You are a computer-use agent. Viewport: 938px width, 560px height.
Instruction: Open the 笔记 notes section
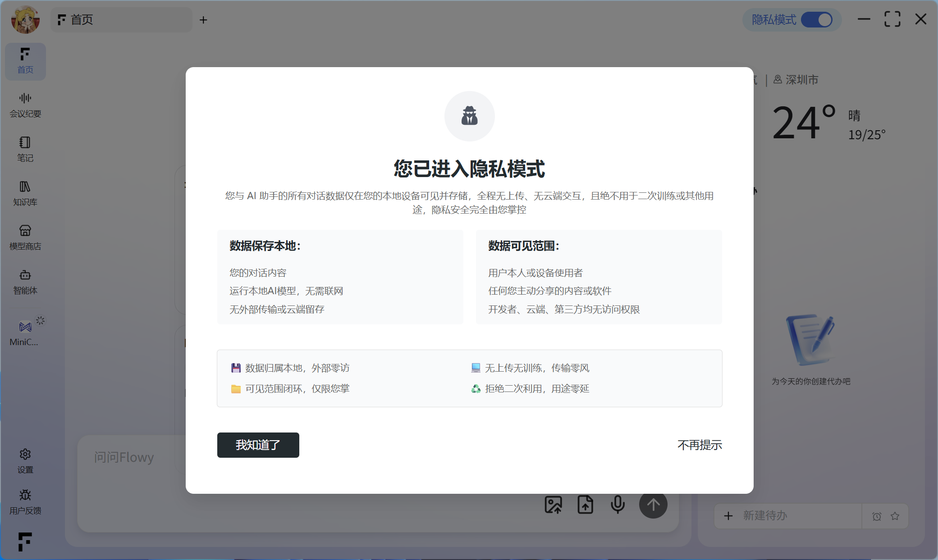pos(25,149)
